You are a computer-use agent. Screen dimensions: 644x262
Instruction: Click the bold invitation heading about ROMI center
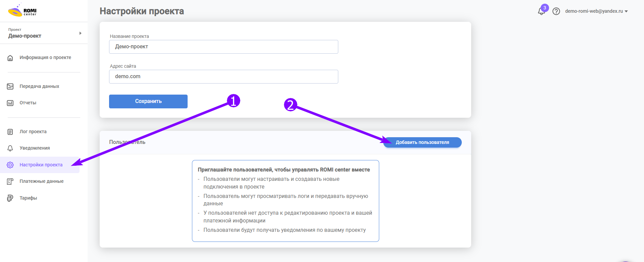(284, 170)
